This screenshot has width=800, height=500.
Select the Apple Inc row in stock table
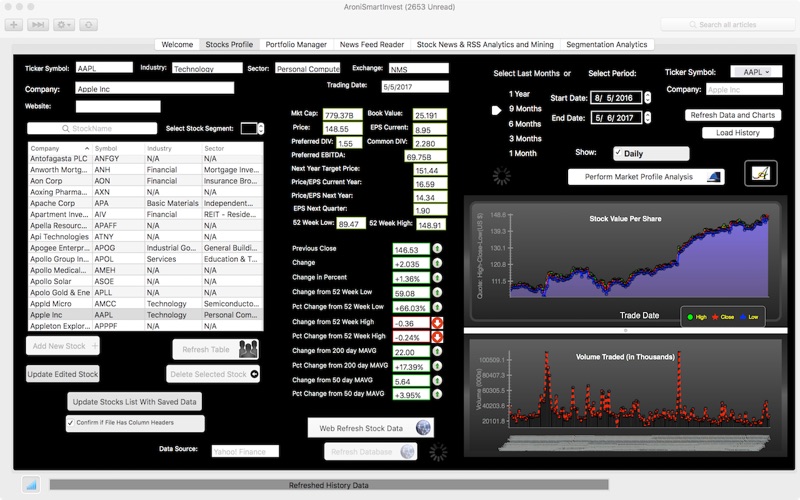(x=146, y=315)
